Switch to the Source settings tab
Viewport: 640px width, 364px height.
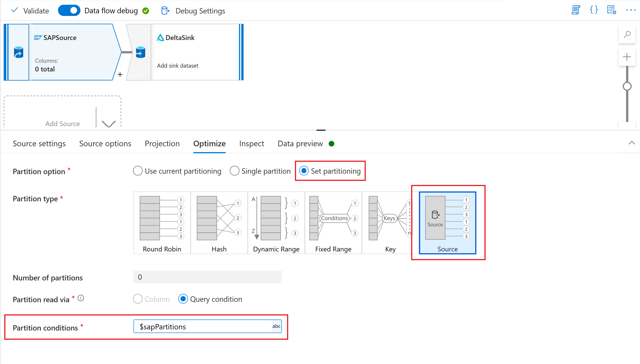tap(39, 143)
